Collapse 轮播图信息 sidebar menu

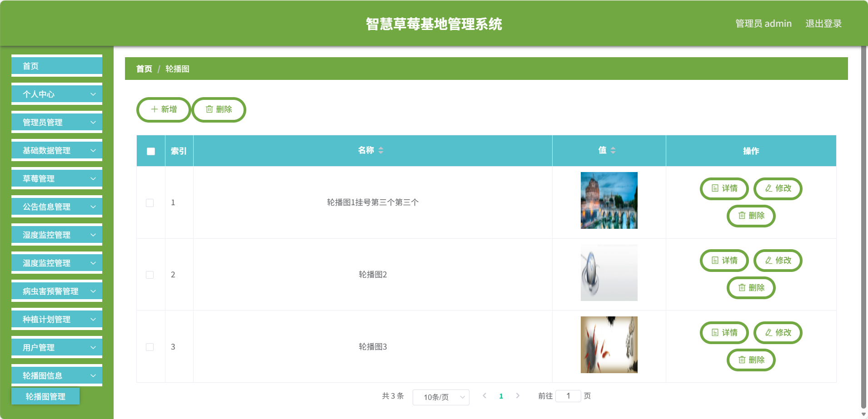(x=57, y=376)
